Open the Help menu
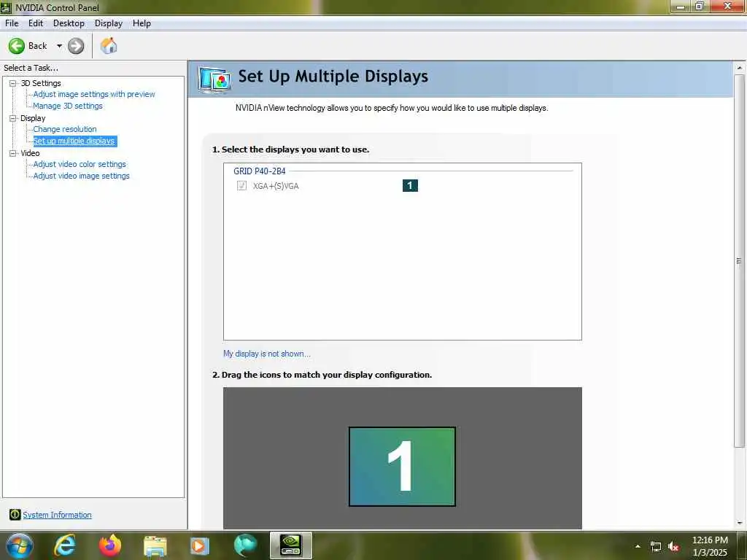Viewport: 747px width, 560px height. [142, 23]
